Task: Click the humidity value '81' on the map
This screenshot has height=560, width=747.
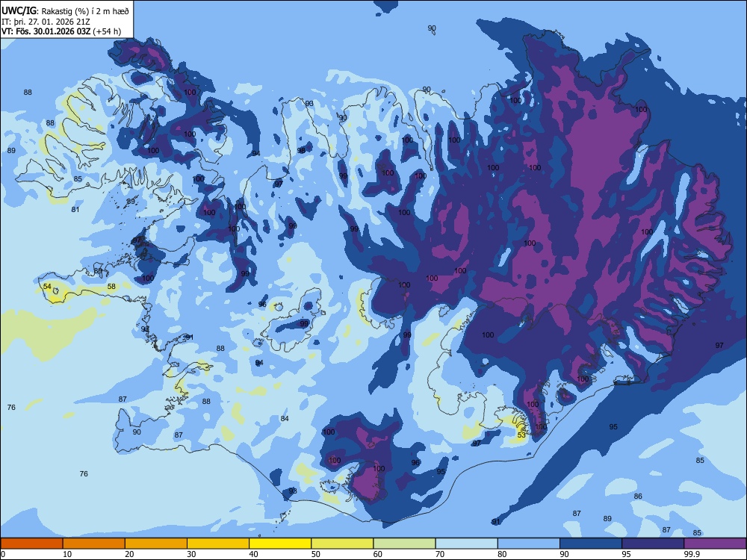Action: coord(75,210)
